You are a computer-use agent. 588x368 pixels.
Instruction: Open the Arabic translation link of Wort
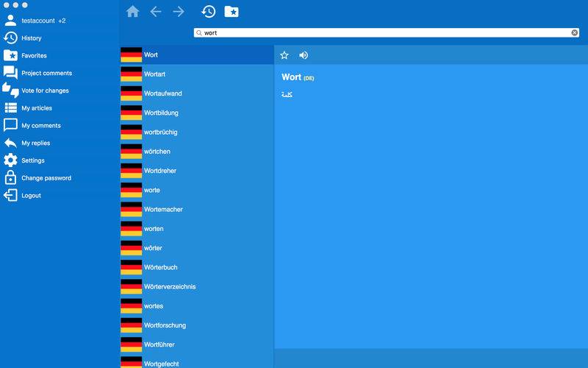coord(287,95)
